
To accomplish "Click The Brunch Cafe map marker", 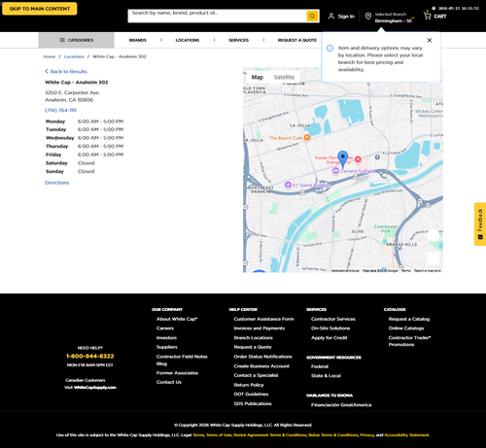I will click(x=307, y=138).
